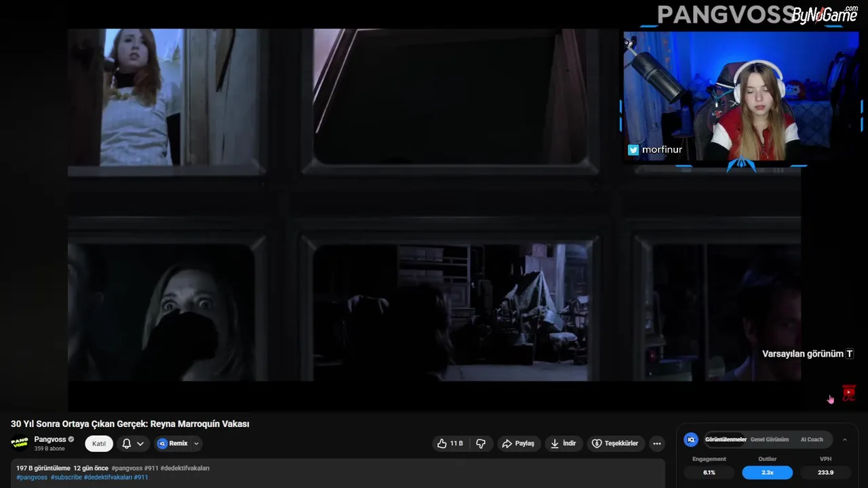Open the Pangvoss channel name link

[x=50, y=439]
